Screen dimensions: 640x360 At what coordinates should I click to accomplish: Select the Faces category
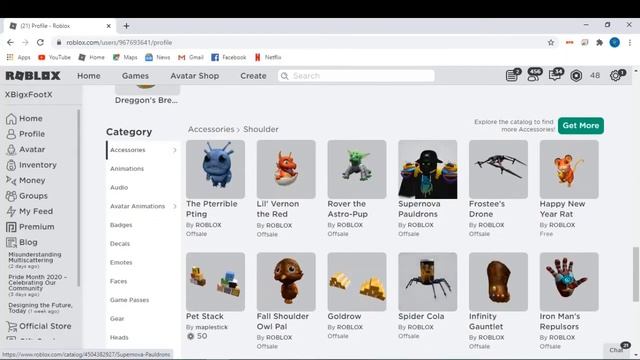pos(118,281)
